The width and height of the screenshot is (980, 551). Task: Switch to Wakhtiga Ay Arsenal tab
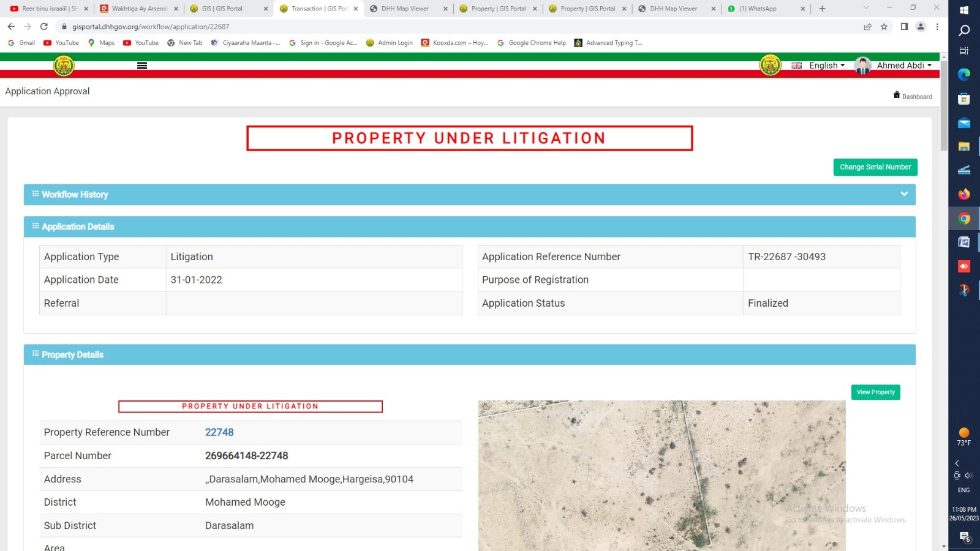click(x=139, y=9)
